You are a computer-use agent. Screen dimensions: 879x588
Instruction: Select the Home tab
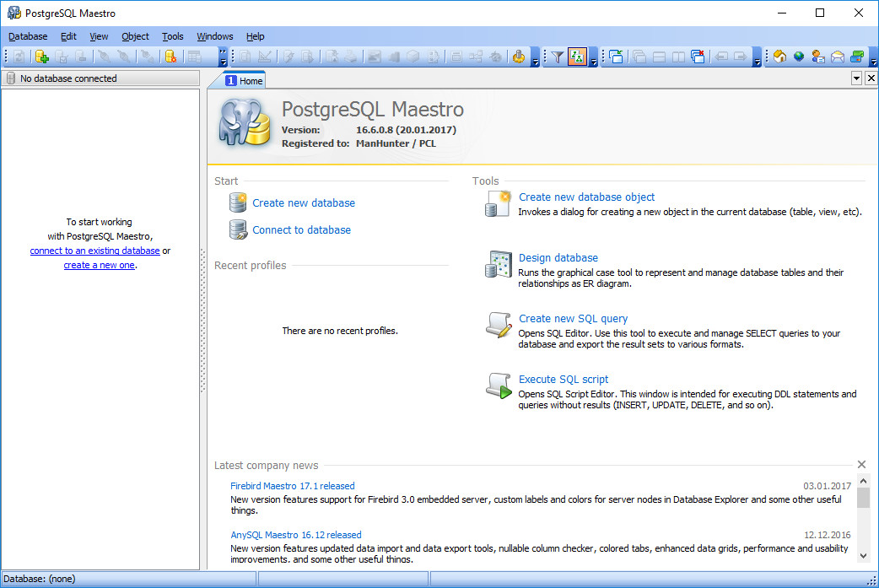pyautogui.click(x=244, y=81)
